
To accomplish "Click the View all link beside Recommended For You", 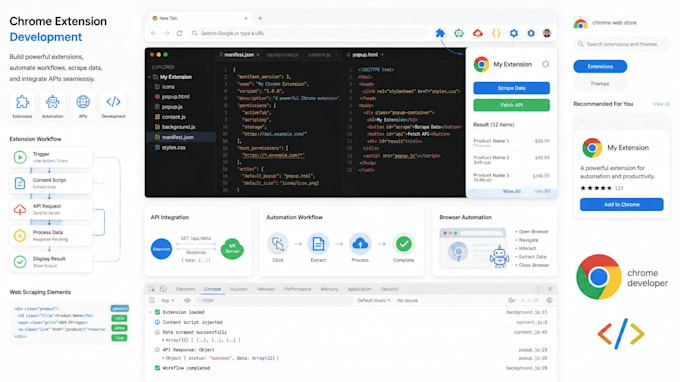I will (661, 104).
